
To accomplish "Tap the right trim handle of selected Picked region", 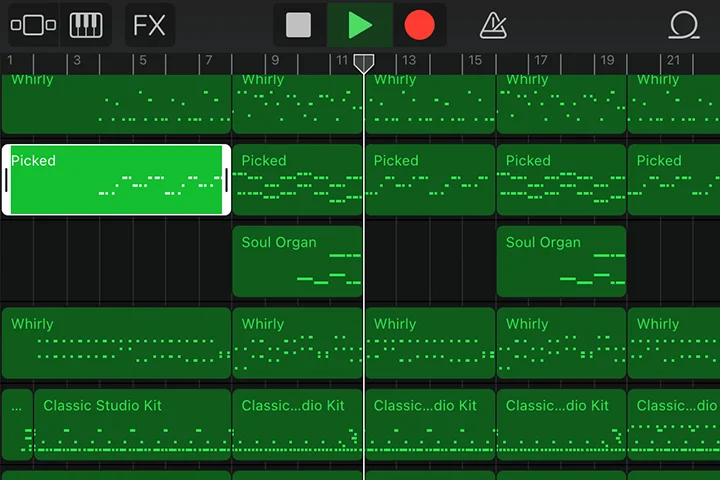I will click(x=226, y=180).
